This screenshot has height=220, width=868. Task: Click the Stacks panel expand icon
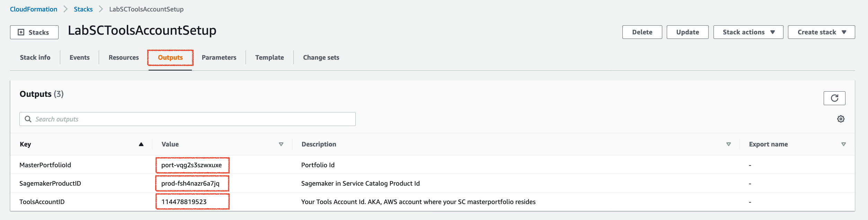point(21,32)
